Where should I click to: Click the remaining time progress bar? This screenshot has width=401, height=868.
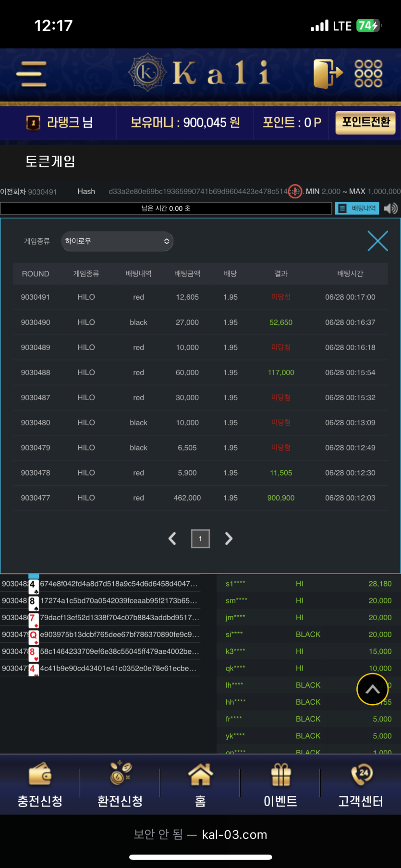coord(166,208)
